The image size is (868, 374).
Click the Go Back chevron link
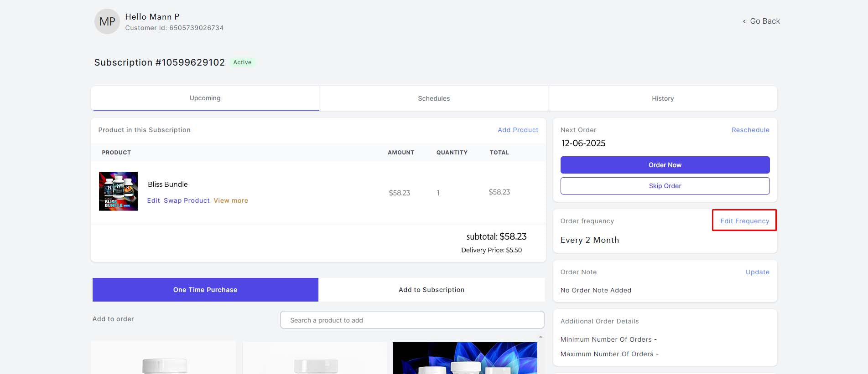click(761, 21)
